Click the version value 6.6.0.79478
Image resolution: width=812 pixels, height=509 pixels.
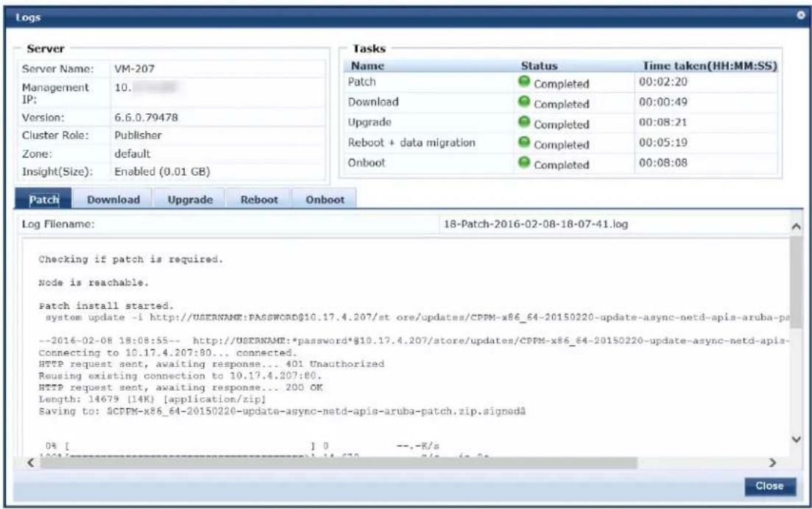click(x=146, y=118)
